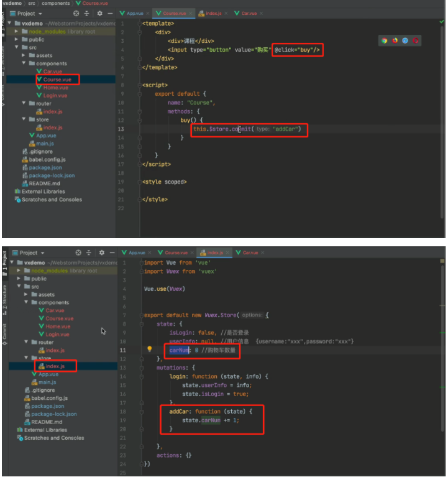Collapse components folder in upper tree
Screen dimensions: 448x477
click(24, 63)
